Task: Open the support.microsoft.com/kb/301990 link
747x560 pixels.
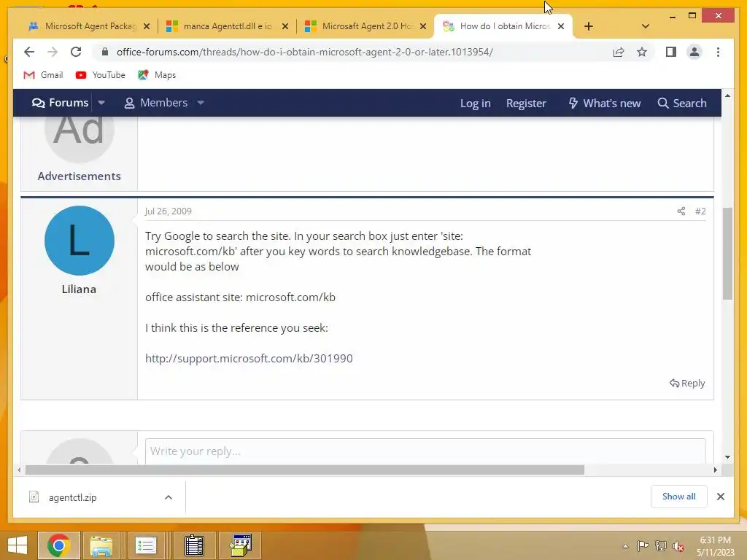Action: pos(249,359)
